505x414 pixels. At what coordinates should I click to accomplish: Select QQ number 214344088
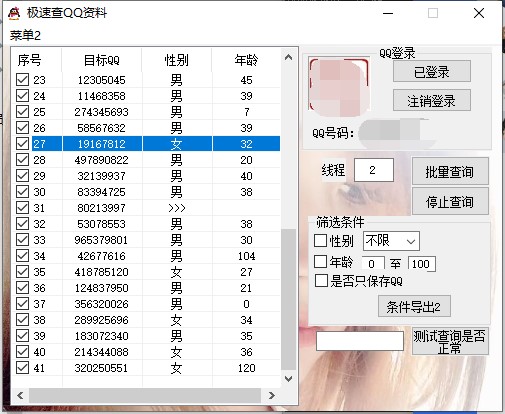pyautogui.click(x=101, y=352)
